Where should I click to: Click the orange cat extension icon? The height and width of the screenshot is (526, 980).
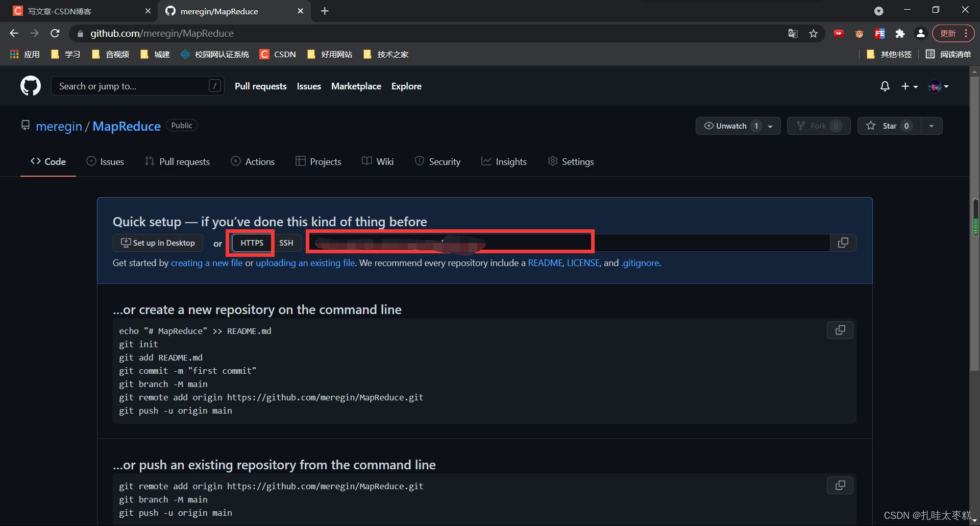(859, 33)
